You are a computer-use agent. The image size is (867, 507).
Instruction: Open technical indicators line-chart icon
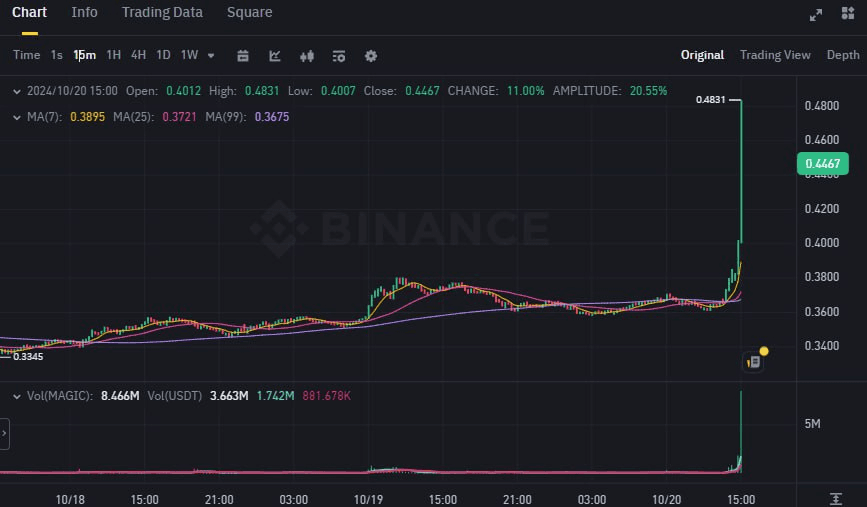point(275,56)
